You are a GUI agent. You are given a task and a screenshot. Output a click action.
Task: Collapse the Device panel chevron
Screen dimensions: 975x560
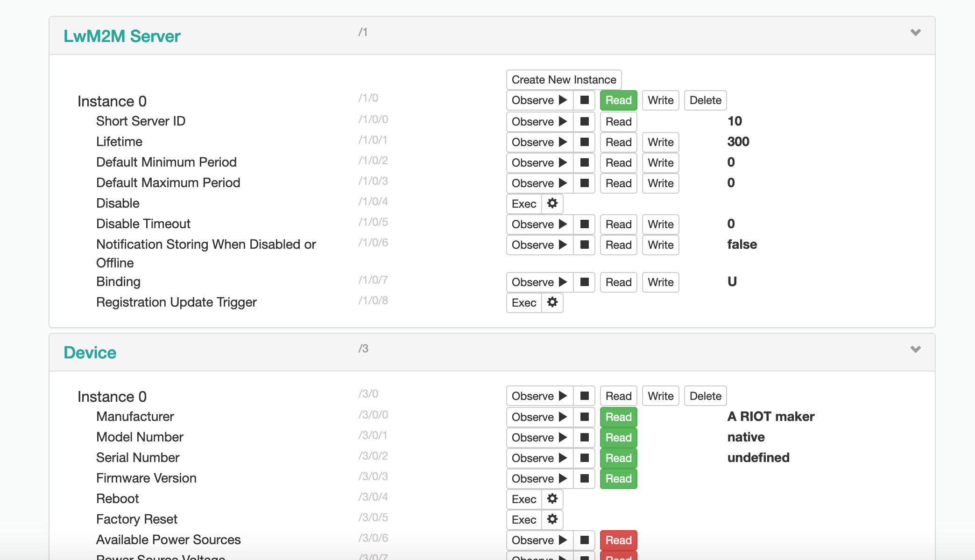point(915,349)
